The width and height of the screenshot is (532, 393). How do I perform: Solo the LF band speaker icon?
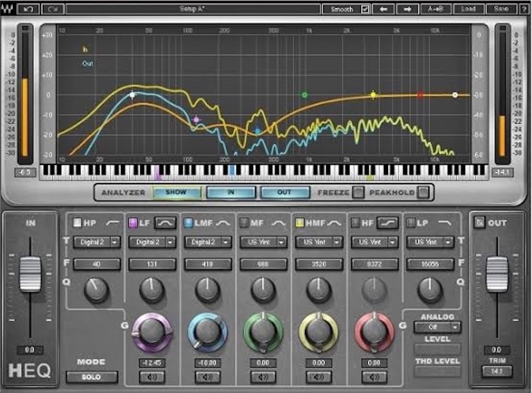152,377
